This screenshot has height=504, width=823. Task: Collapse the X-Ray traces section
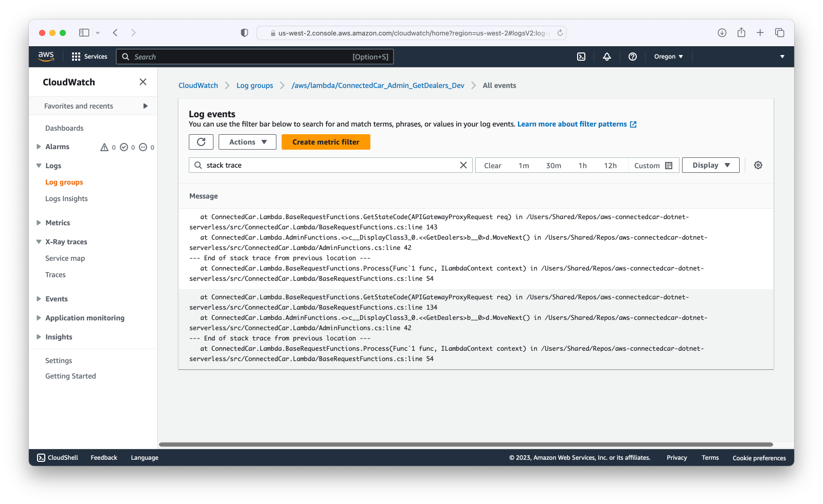pos(39,242)
